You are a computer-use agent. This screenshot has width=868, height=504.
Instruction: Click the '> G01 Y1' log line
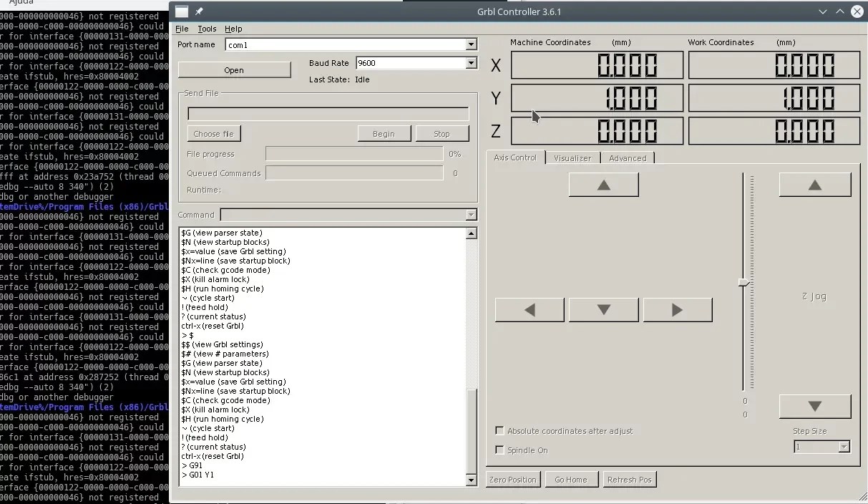click(198, 475)
